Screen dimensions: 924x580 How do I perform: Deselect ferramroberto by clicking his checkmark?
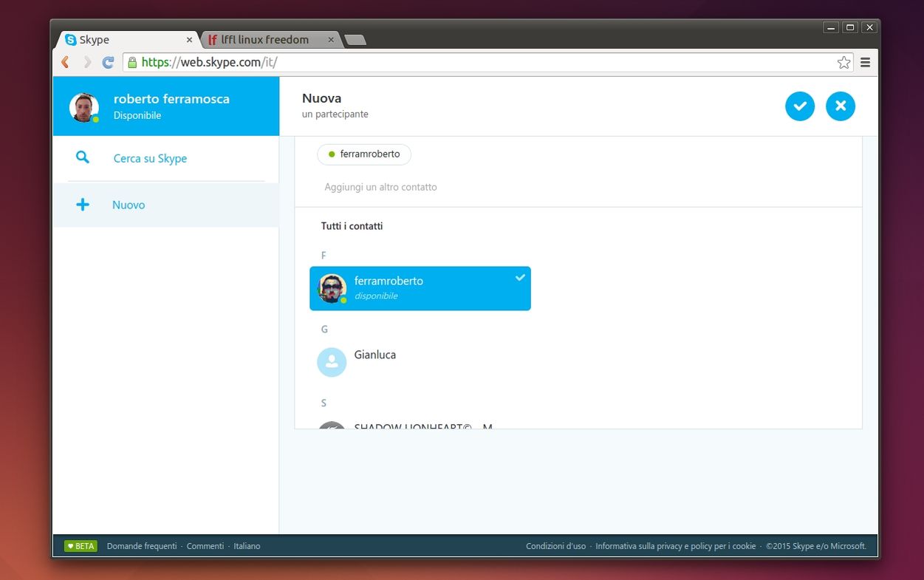[520, 278]
